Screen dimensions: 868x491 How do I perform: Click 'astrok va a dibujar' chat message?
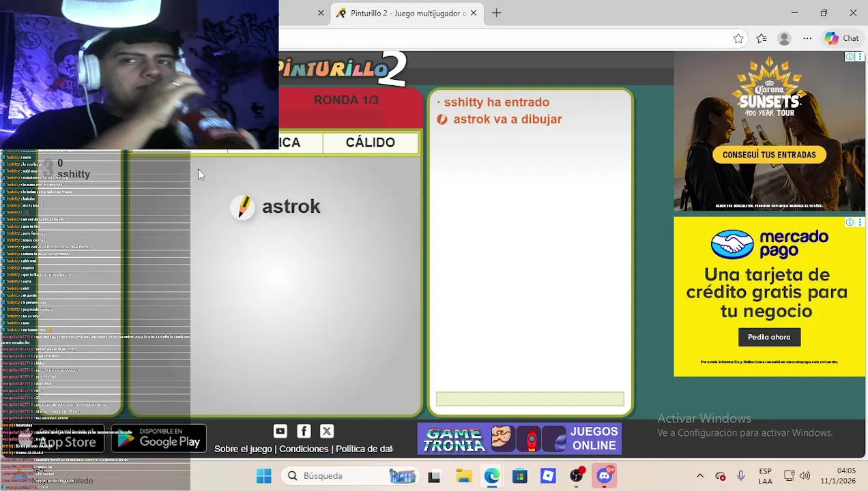point(508,119)
